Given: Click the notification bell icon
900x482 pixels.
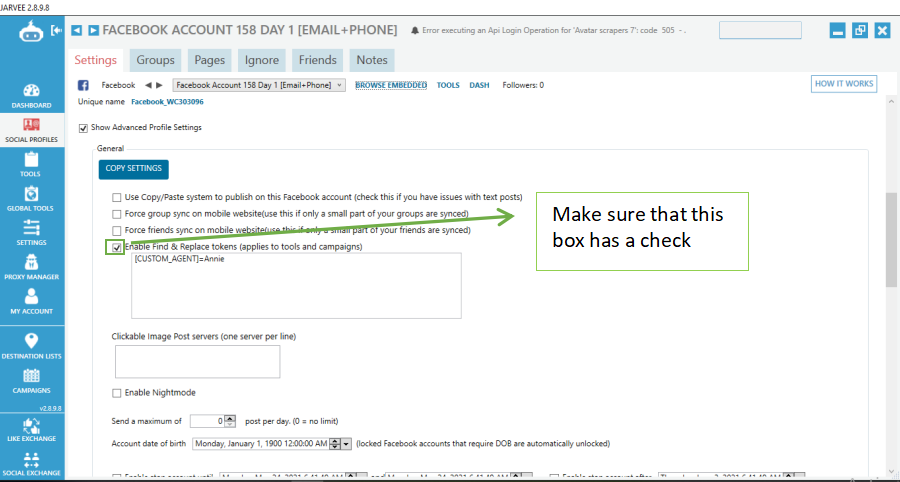Looking at the screenshot, I should click(x=415, y=30).
